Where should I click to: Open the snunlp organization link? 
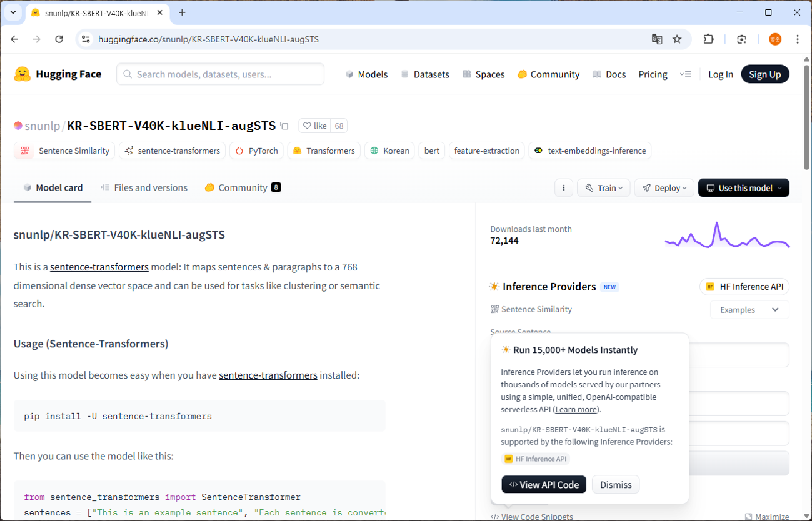pos(43,126)
